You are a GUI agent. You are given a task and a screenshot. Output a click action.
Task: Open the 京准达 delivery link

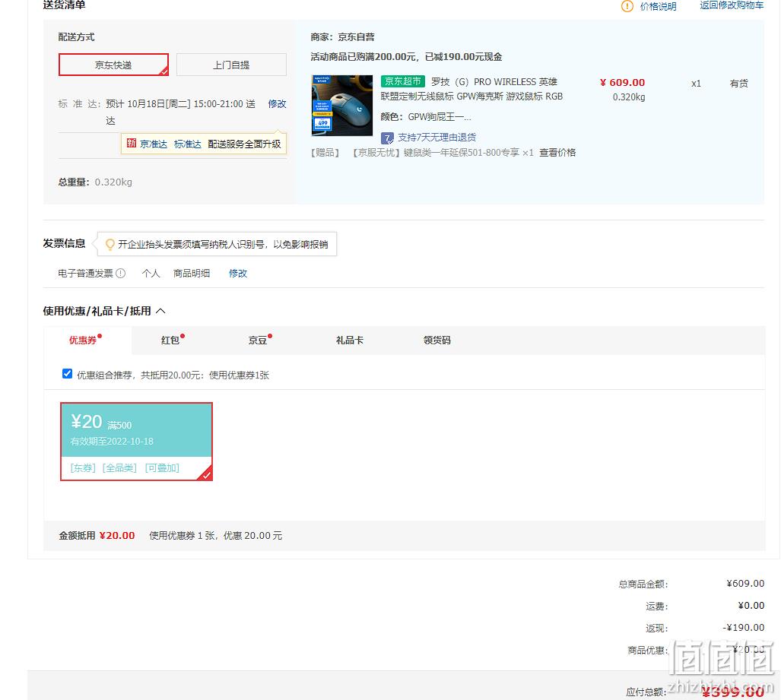[154, 144]
